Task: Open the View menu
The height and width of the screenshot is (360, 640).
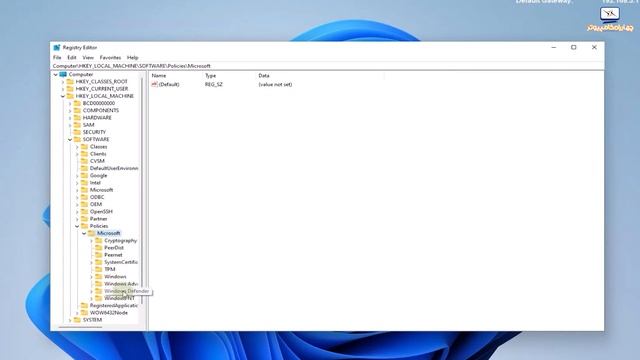Action: tap(88, 58)
